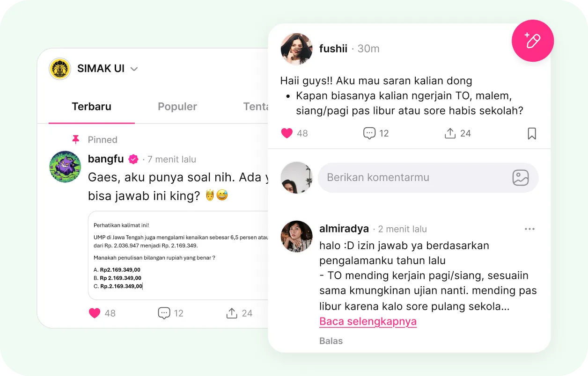Open the attached question image in bangfu's post
Screen dimensions: 588x376
(x=178, y=255)
